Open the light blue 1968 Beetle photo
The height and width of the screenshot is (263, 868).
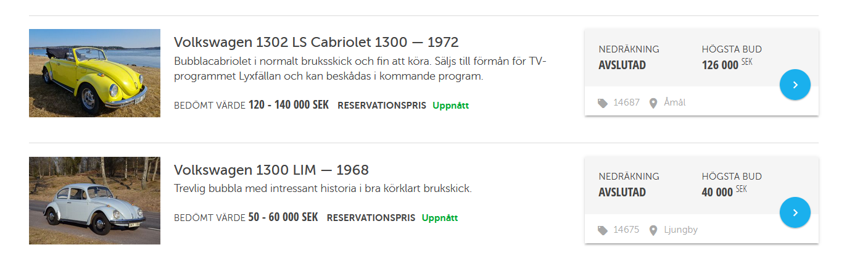tap(94, 201)
